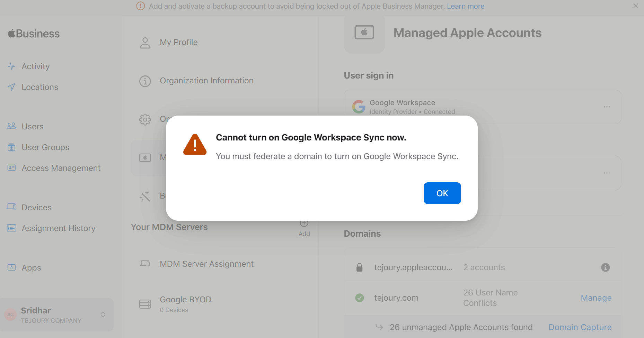Open Access Management in the sidebar
Image resolution: width=644 pixels, height=338 pixels.
(61, 168)
